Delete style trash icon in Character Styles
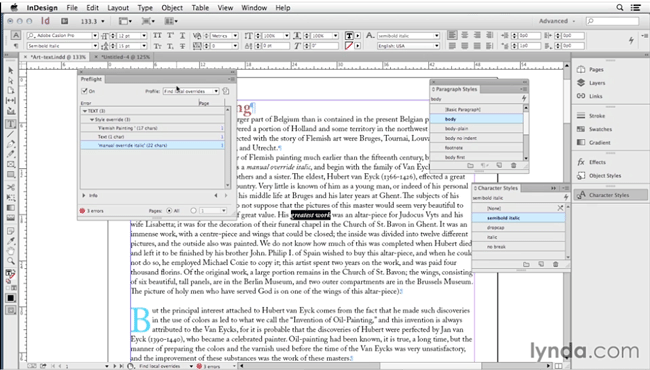The width and height of the screenshot is (650, 370). (x=555, y=264)
